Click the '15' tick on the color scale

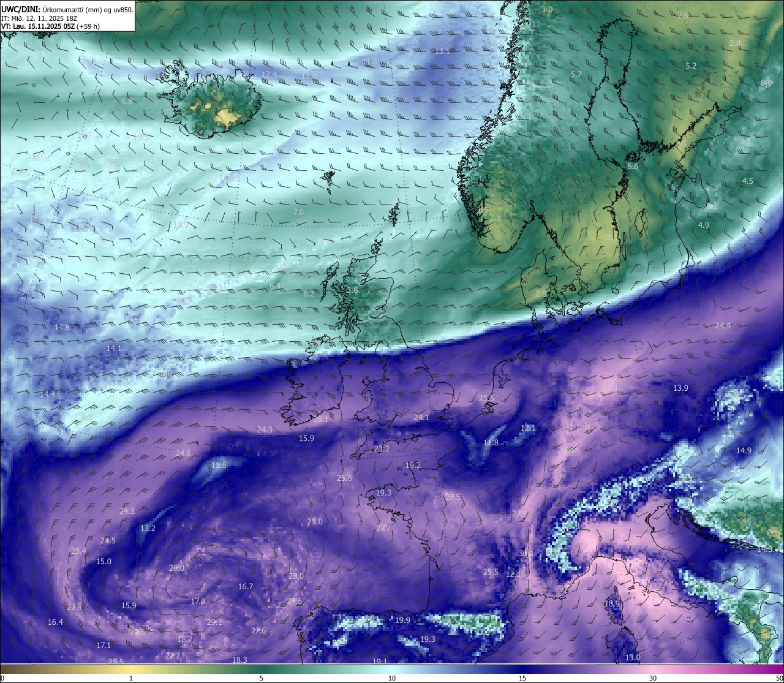522,678
